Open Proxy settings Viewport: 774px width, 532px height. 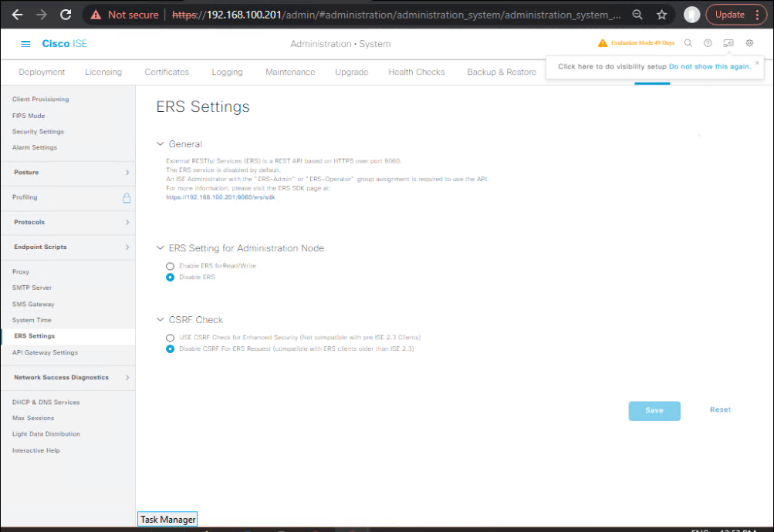pyautogui.click(x=21, y=271)
